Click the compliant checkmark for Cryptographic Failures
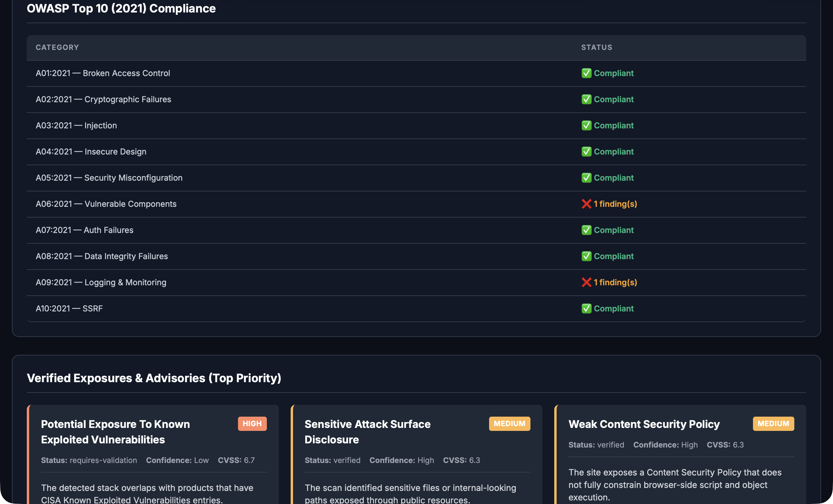 587,99
